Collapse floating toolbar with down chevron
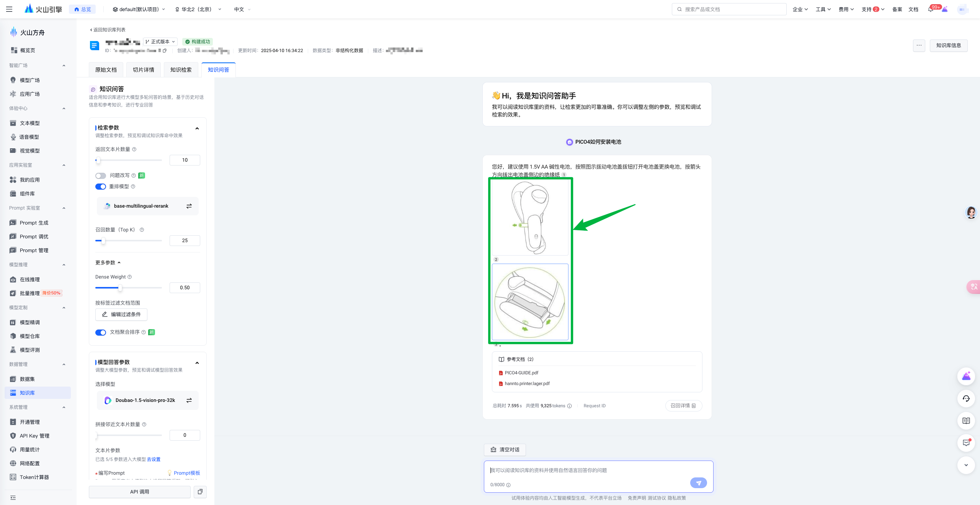The height and width of the screenshot is (505, 980). (966, 465)
